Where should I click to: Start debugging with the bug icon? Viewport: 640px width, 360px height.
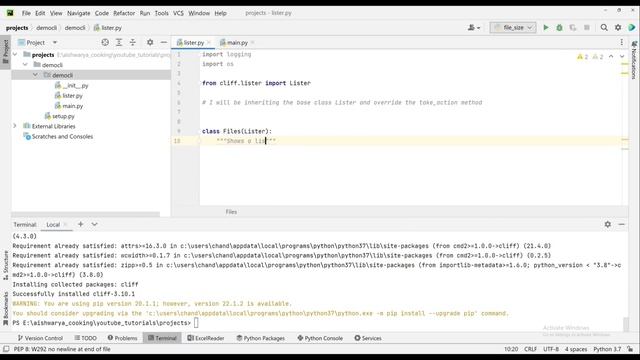click(x=560, y=27)
